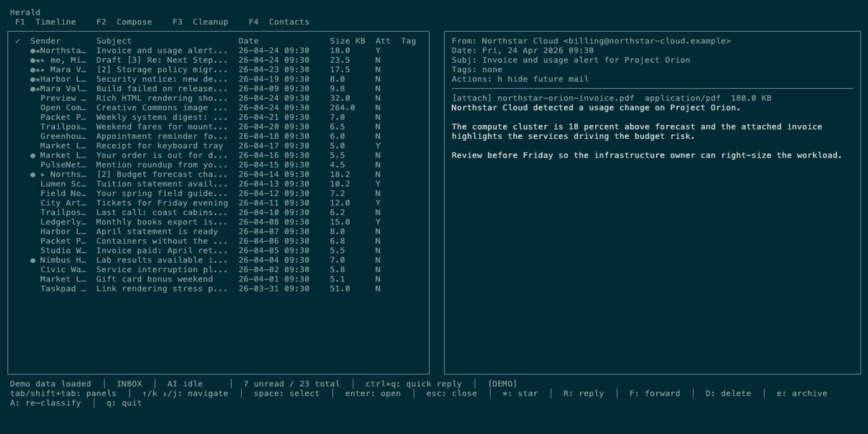Select the 'Gift card bonus weekend' message
Screen dimensions: 868x434
(x=218, y=279)
